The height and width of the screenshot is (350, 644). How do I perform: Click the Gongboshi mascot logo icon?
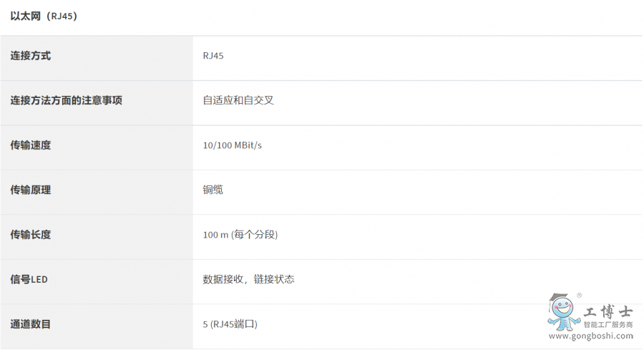(564, 312)
